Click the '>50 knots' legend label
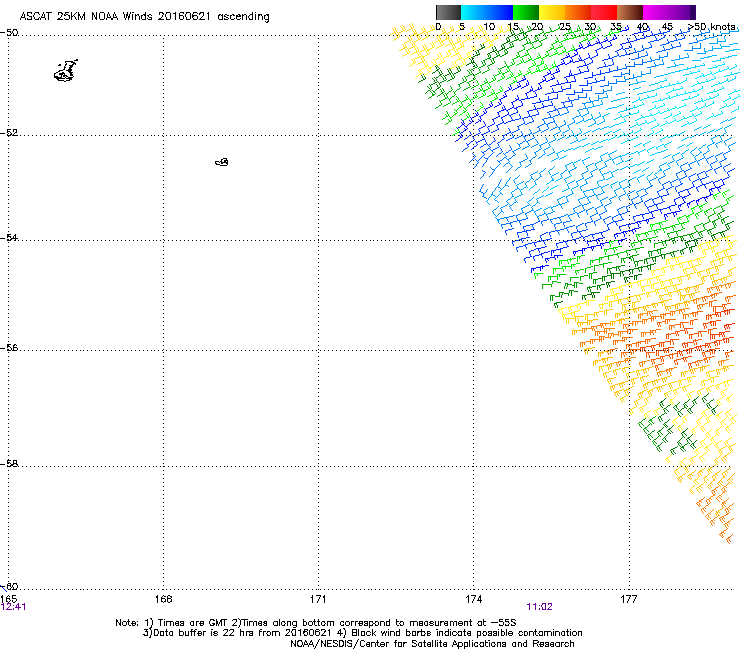This screenshot has height=650, width=740. [x=712, y=27]
